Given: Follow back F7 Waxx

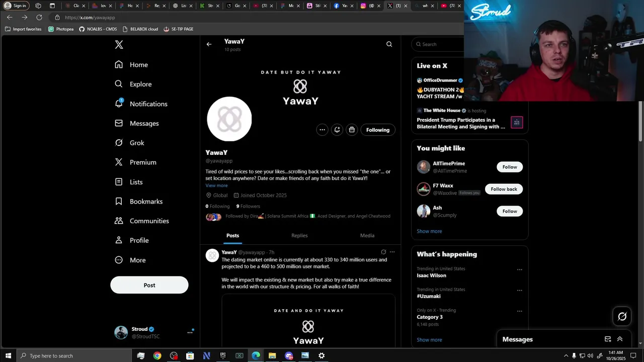Looking at the screenshot, I should click(x=504, y=189).
